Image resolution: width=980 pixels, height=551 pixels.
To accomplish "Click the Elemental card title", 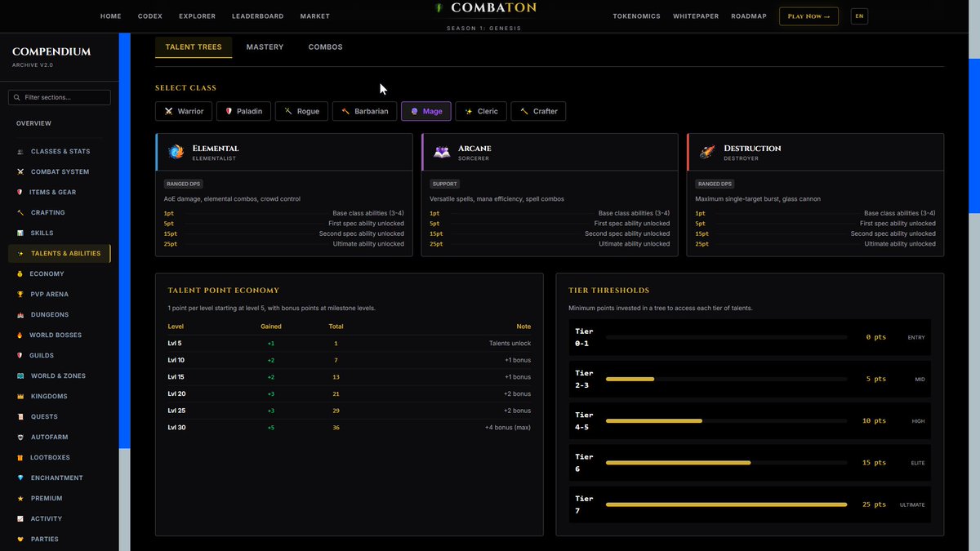I will (x=216, y=149).
